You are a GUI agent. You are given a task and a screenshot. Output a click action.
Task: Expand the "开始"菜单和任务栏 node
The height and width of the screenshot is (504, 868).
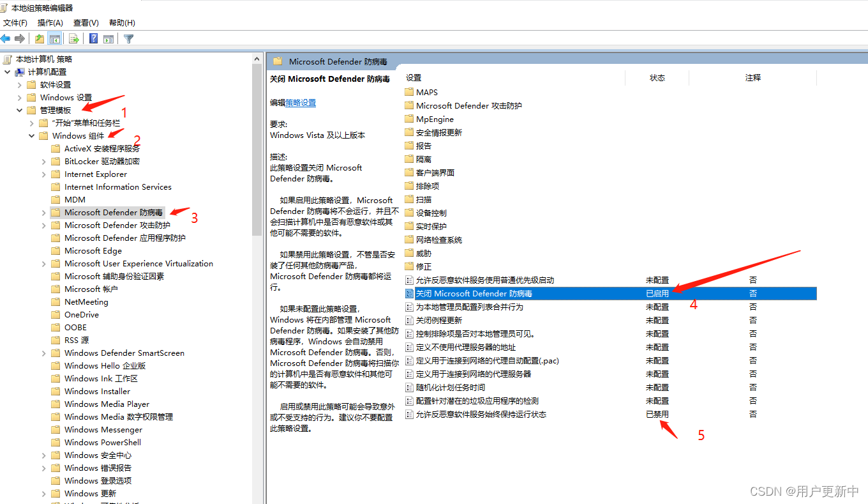31,123
